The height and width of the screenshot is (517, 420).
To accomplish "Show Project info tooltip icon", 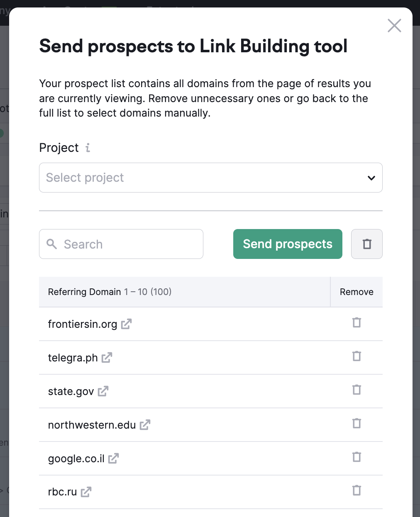I will pos(88,148).
